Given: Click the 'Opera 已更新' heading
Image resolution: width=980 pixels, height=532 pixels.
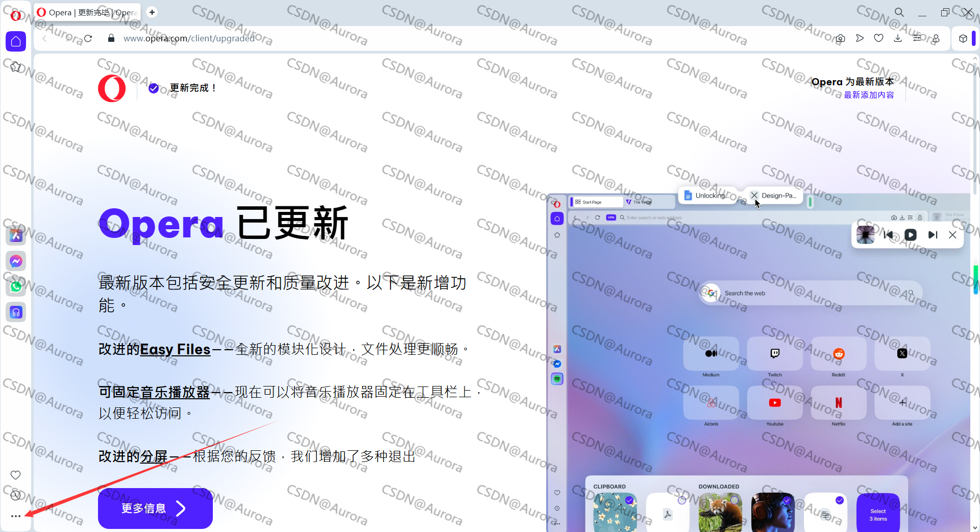Looking at the screenshot, I should pos(224,223).
